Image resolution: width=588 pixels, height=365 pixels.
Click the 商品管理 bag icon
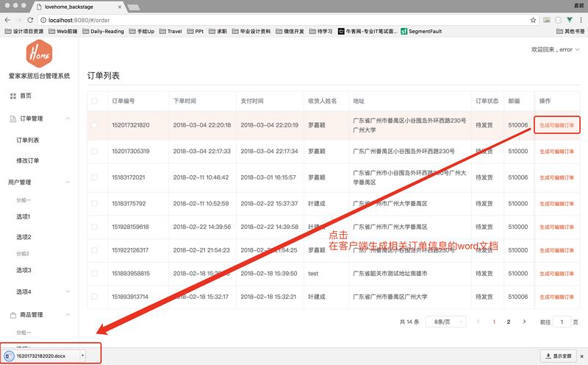tap(13, 315)
